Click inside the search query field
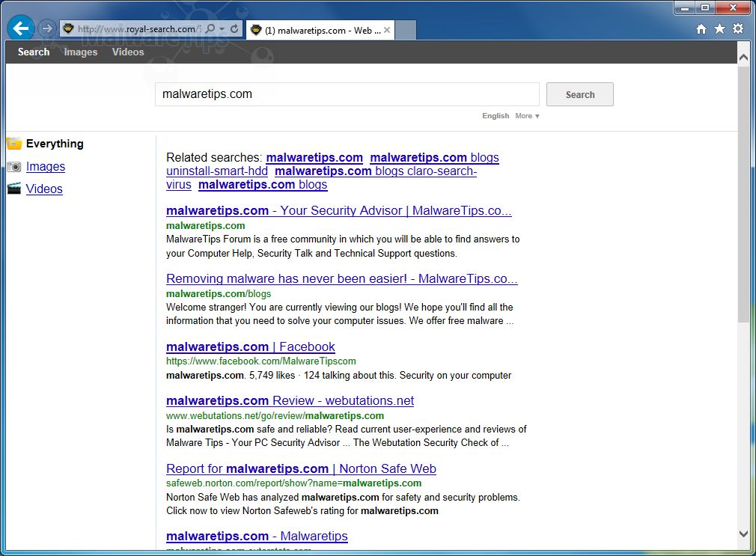Screen dimensions: 756x556 pyautogui.click(x=347, y=94)
